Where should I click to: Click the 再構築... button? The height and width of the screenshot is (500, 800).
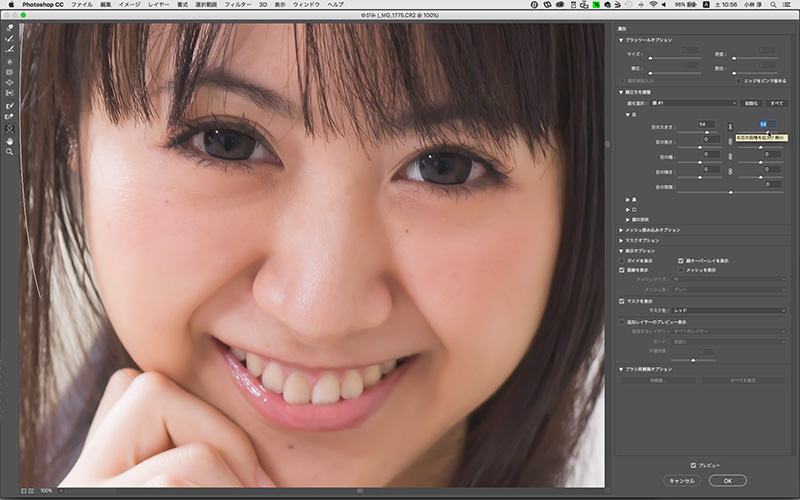[658, 381]
